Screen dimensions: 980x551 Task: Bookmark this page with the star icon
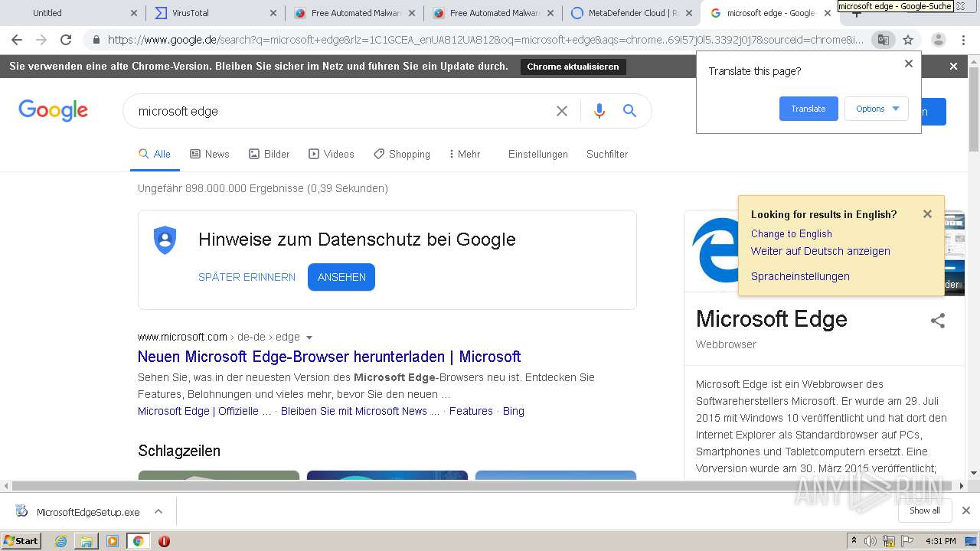908,40
